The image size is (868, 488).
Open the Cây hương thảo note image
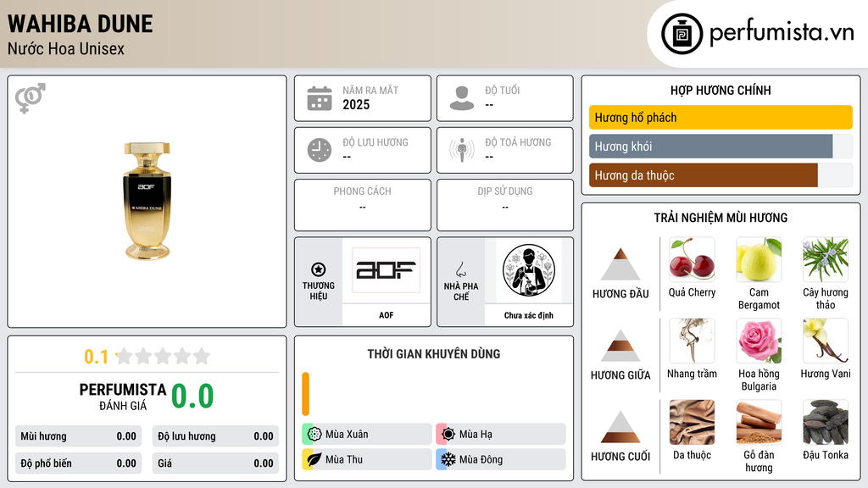[x=826, y=259]
